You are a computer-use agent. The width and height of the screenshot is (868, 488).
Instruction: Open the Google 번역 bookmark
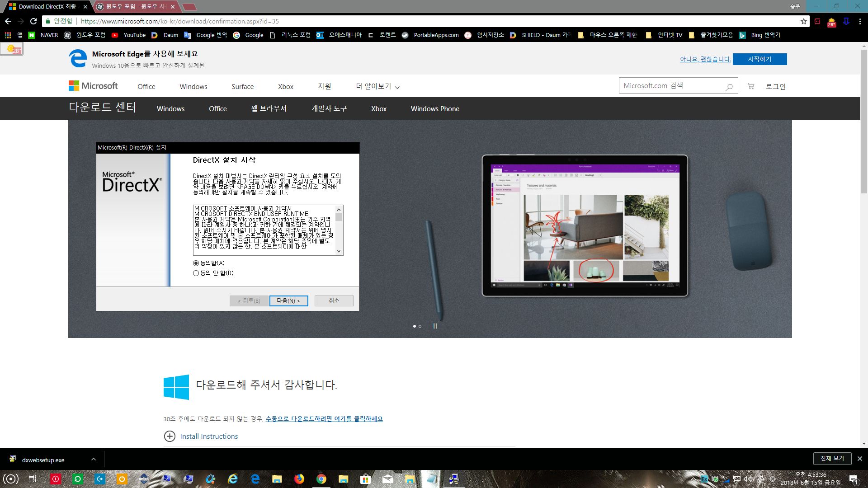[206, 35]
